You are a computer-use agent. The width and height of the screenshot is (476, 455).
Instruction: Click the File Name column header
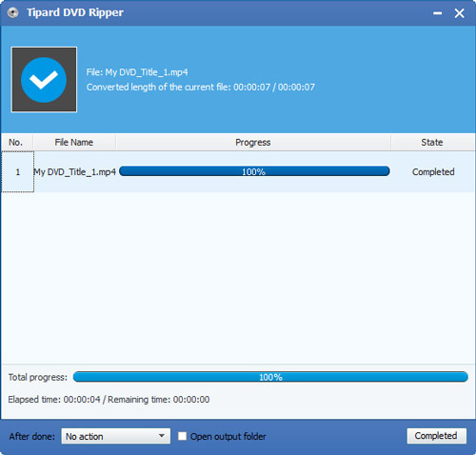pos(74,142)
